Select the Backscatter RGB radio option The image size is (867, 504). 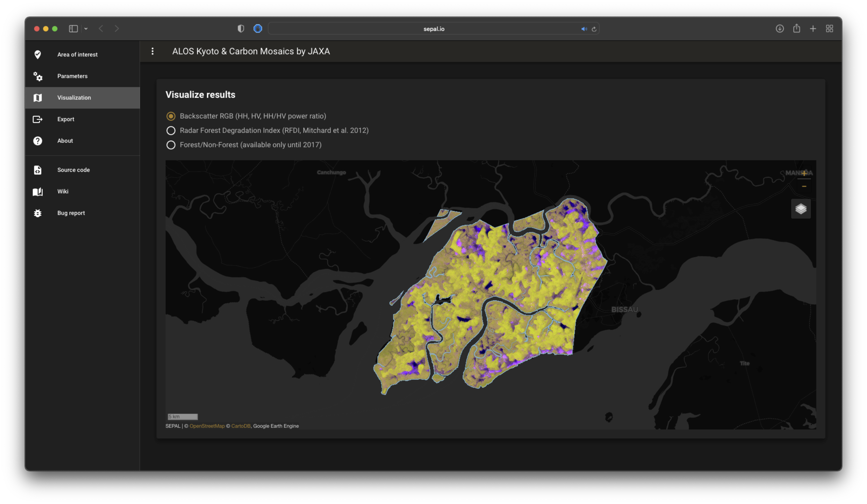coord(171,116)
